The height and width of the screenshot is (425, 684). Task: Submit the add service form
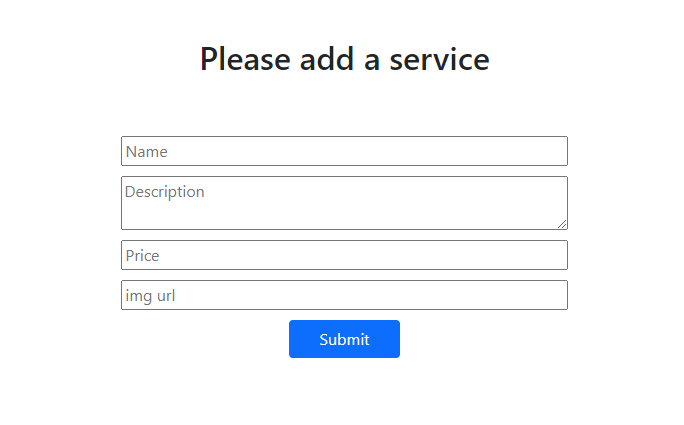point(344,339)
